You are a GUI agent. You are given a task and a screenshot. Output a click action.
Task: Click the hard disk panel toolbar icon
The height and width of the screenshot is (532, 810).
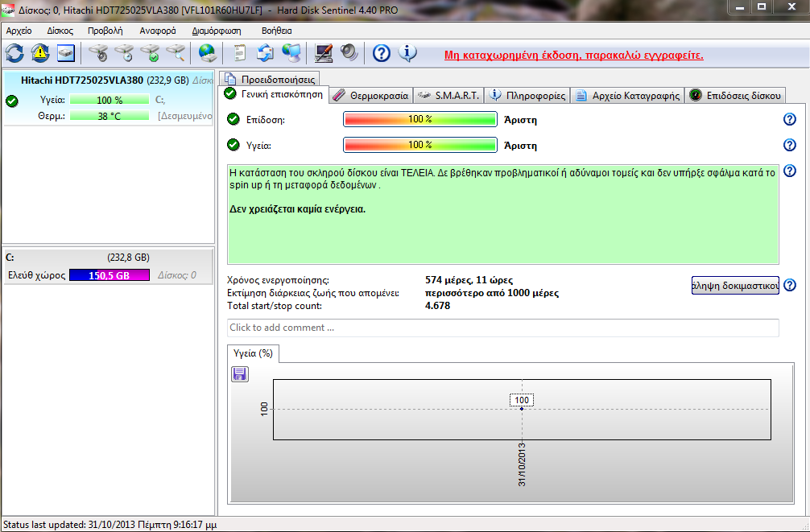[66, 52]
